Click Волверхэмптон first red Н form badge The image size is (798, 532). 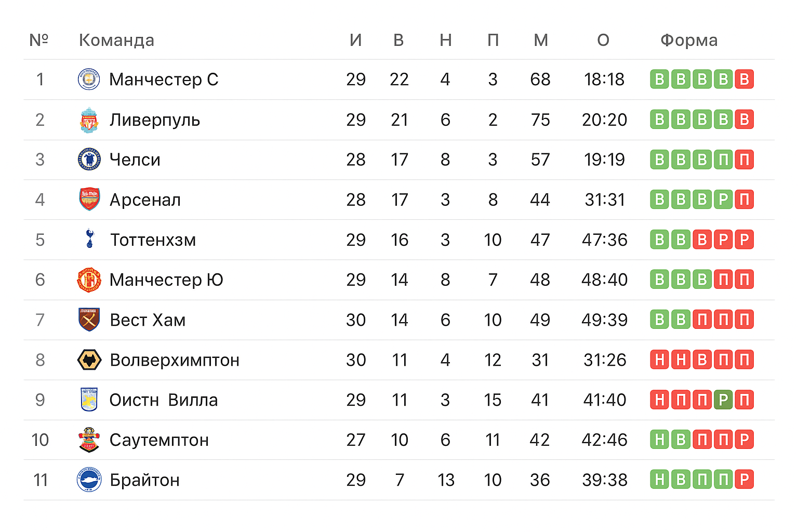659,360
